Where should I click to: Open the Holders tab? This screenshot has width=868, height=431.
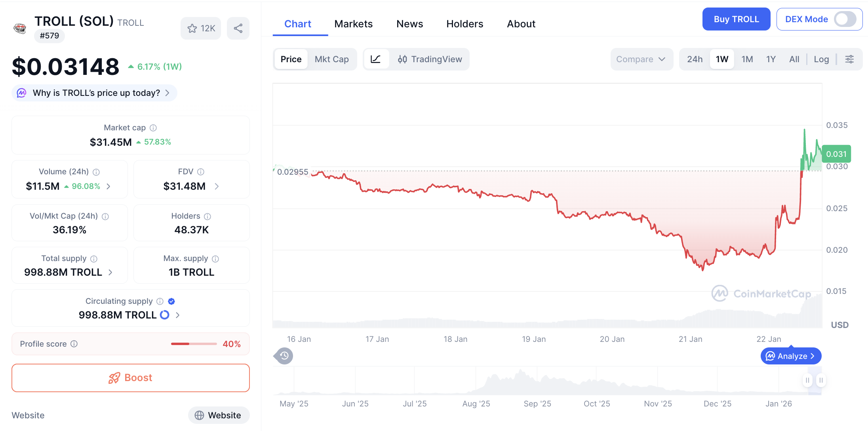(x=464, y=24)
